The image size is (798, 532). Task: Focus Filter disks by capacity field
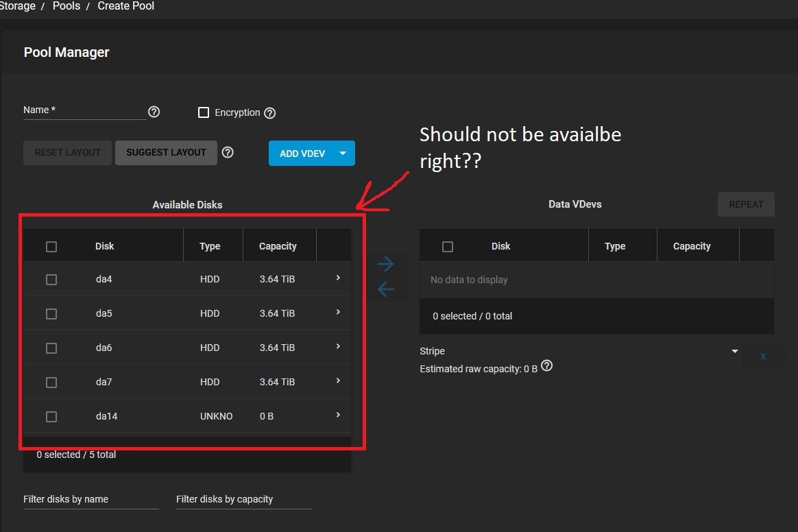244,499
